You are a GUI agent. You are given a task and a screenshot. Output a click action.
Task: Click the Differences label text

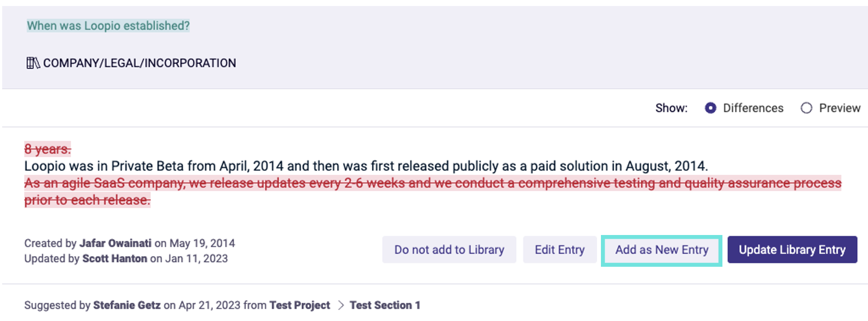(x=753, y=108)
